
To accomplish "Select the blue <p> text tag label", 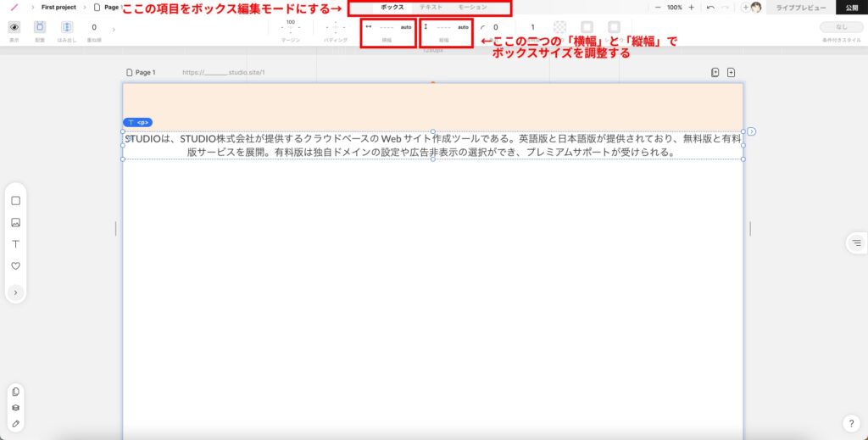I will point(138,122).
